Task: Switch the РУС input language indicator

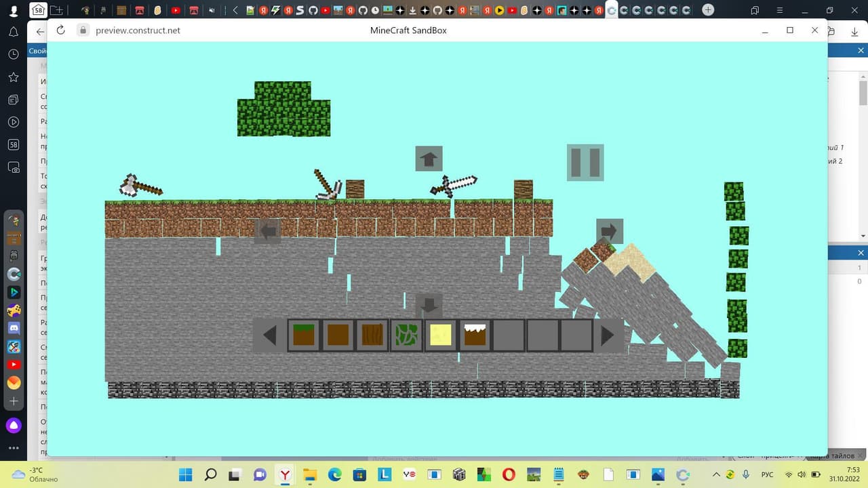Action: 768,474
